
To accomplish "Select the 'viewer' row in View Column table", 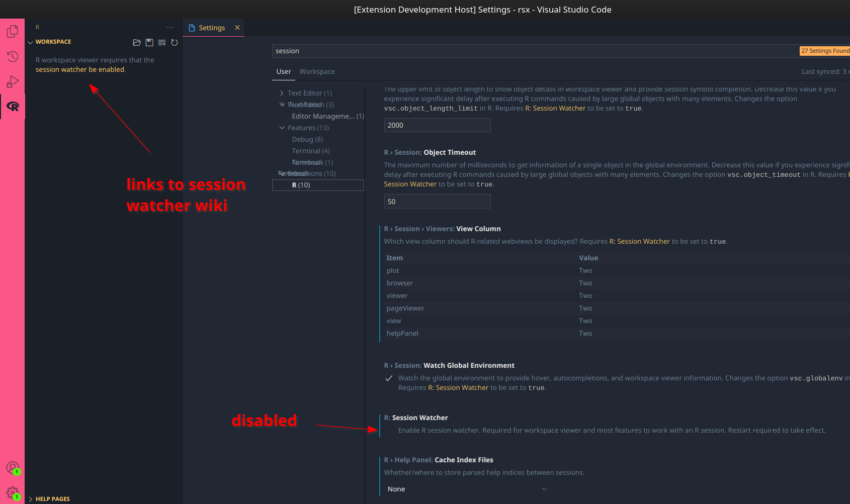I will 617,295.
